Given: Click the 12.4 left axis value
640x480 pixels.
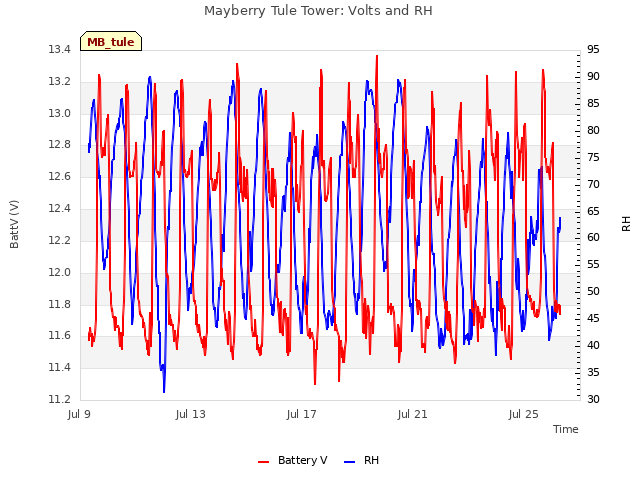Looking at the screenshot, I should tap(60, 209).
